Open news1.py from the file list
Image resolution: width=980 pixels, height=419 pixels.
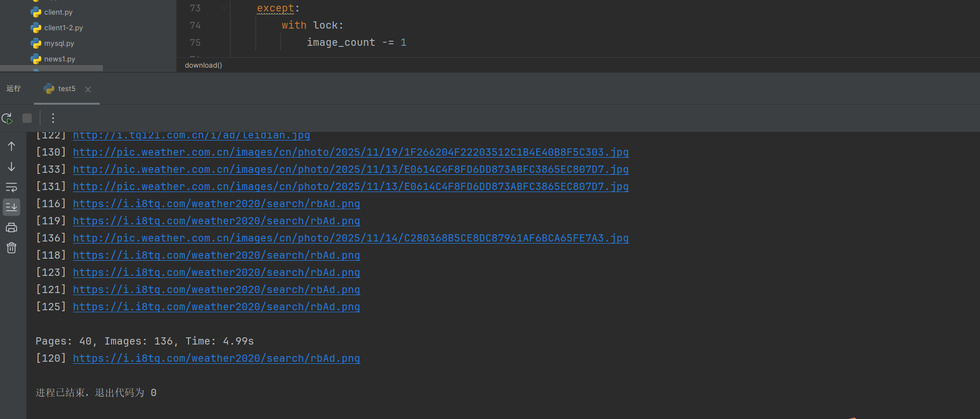59,59
